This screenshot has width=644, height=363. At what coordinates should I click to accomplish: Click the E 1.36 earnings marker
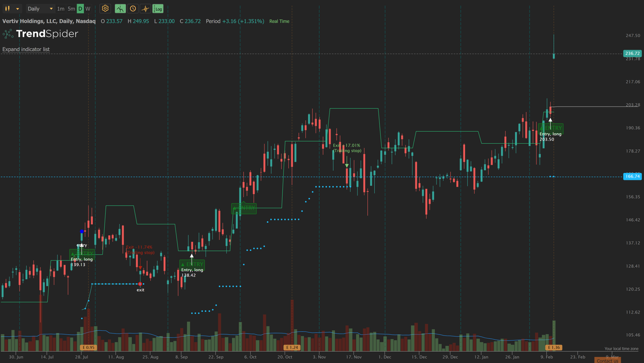point(553,347)
